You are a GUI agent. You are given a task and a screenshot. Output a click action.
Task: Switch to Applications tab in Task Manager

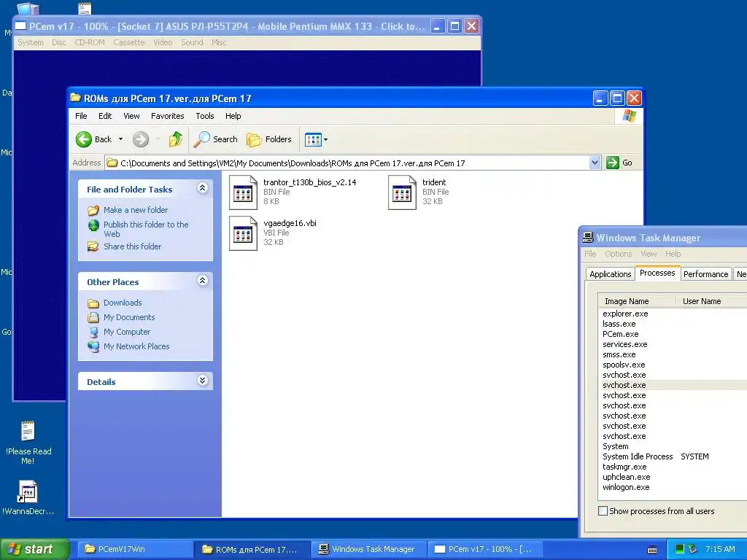click(610, 274)
